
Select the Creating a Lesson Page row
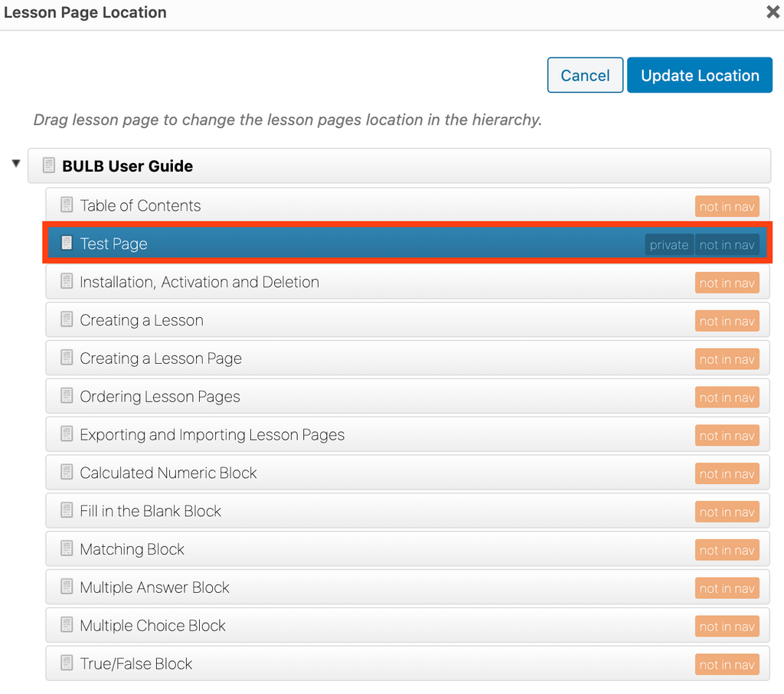(x=407, y=358)
